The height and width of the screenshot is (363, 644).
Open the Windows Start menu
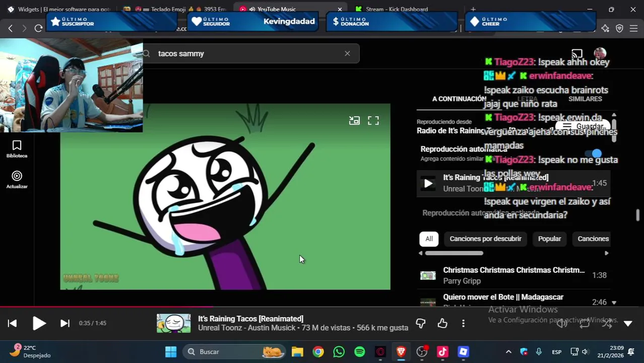coord(171,351)
